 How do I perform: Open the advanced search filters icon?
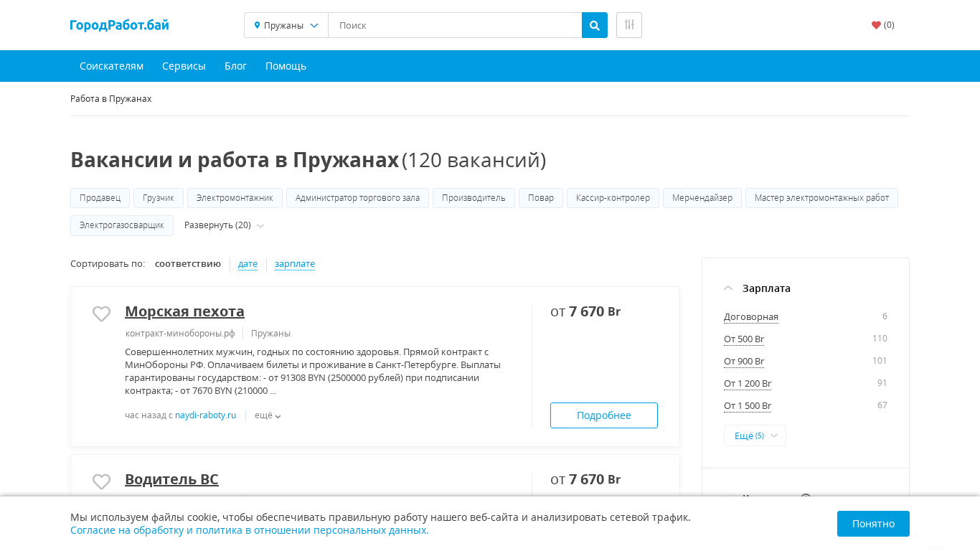629,25
